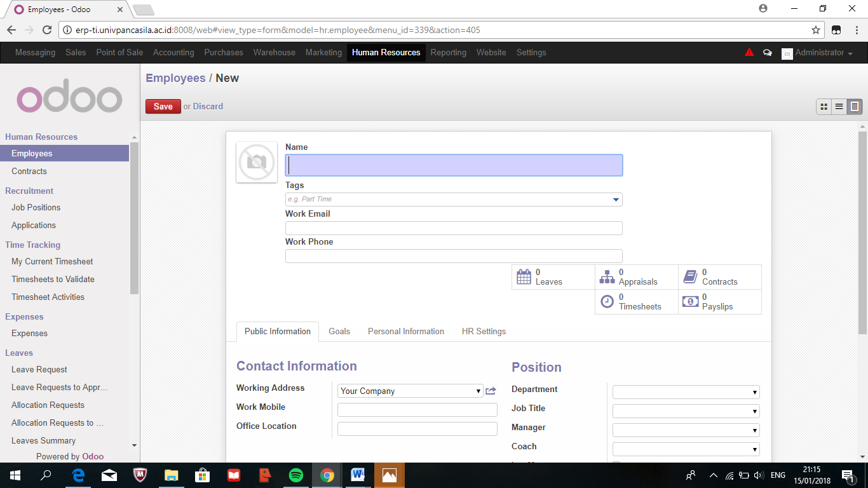
Task: Click the Payslips money icon
Action: point(690,302)
